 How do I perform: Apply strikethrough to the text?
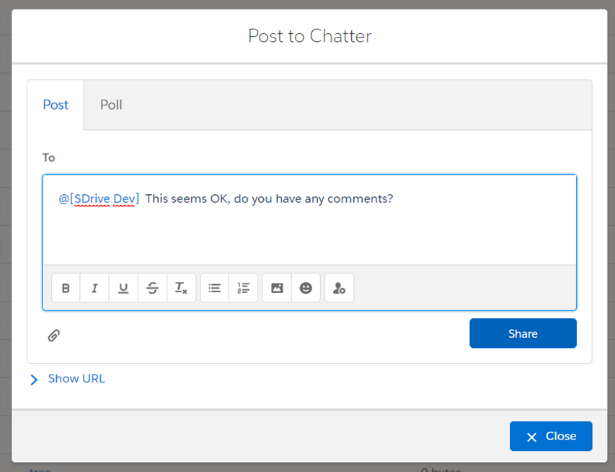pyautogui.click(x=153, y=288)
